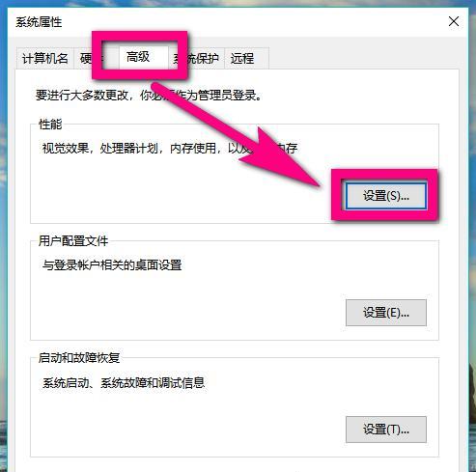Click 设置(S)... in the 性能 section
Viewport: 476px width, 472px height.
[386, 196]
